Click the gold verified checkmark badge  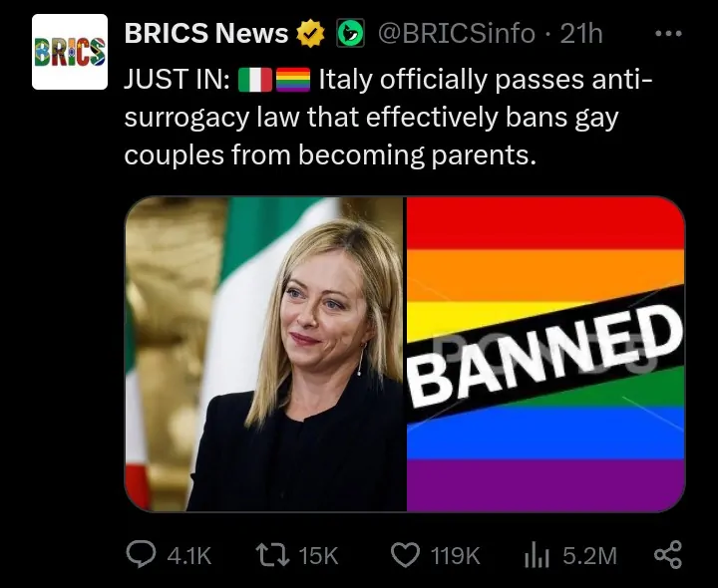click(310, 34)
